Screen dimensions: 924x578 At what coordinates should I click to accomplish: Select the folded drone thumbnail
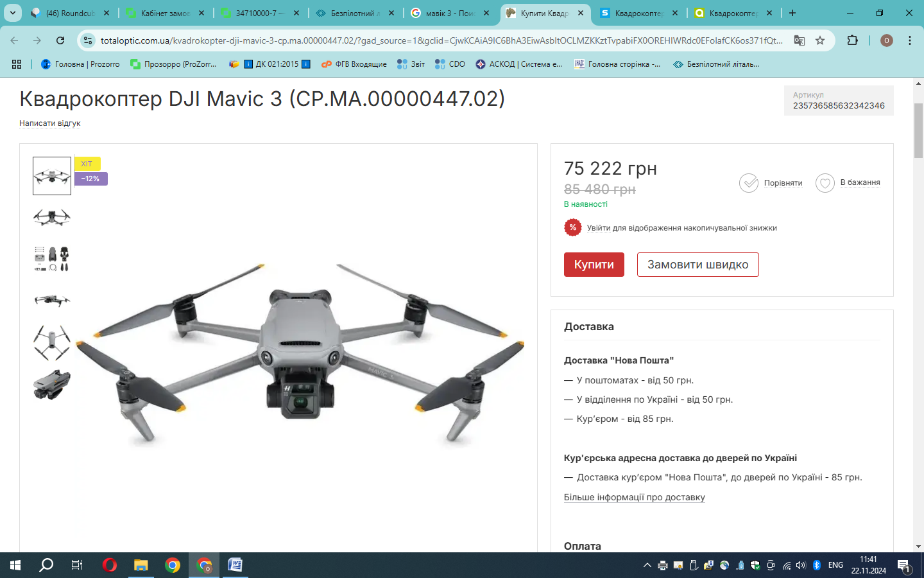[x=52, y=385]
